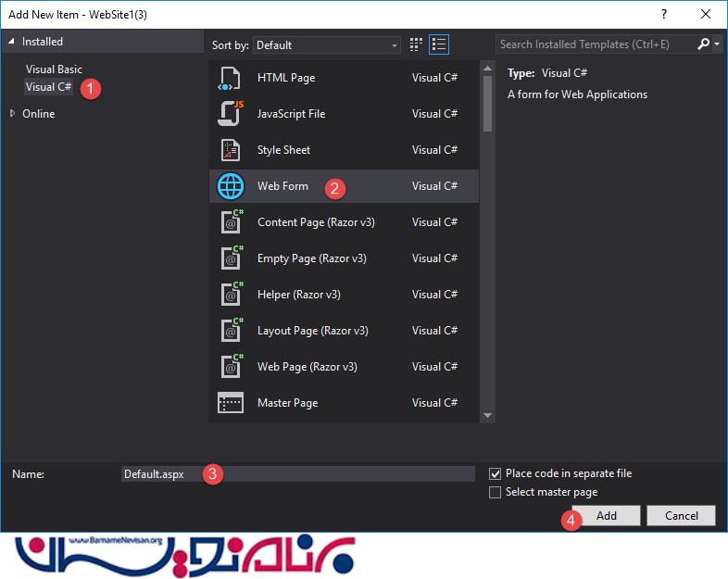Viewport: 728px width, 579px height.
Task: Switch to medium icons grid view
Action: [x=417, y=44]
